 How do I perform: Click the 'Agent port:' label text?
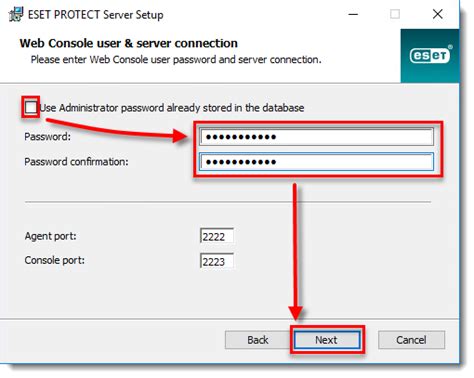click(x=50, y=236)
